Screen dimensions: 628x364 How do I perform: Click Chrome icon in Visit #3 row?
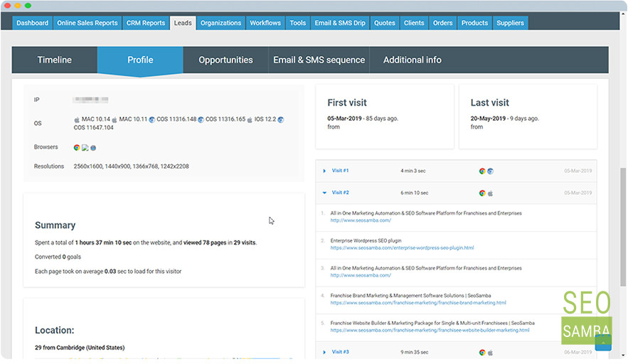tap(482, 353)
